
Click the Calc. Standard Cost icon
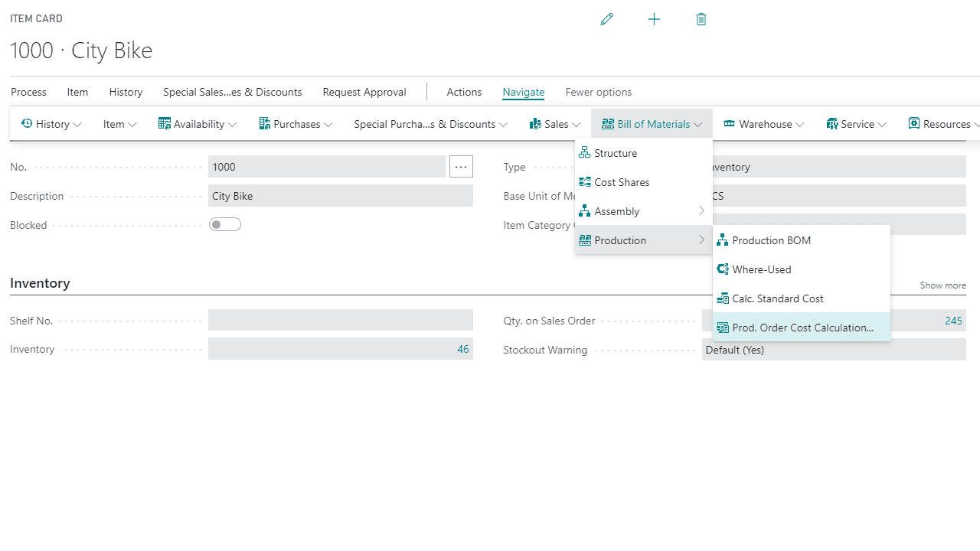pyautogui.click(x=722, y=298)
